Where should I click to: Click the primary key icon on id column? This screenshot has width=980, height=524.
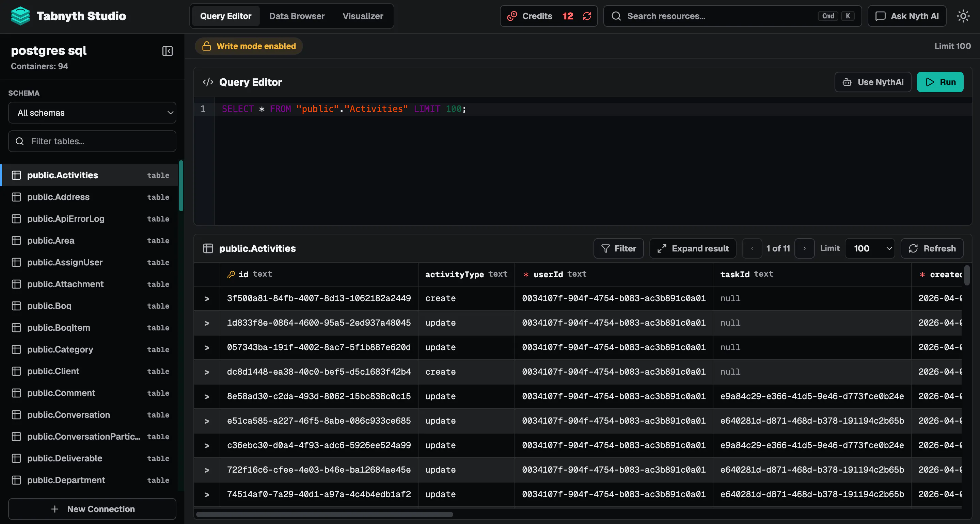(x=231, y=274)
